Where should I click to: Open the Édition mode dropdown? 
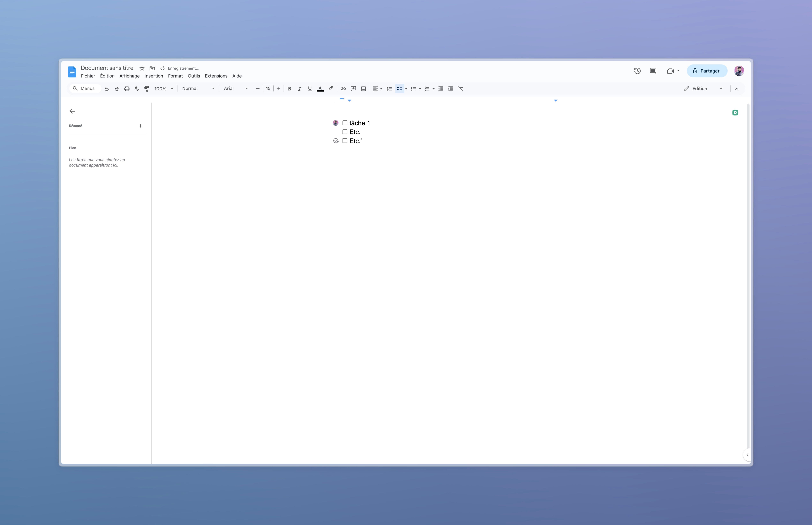point(703,89)
